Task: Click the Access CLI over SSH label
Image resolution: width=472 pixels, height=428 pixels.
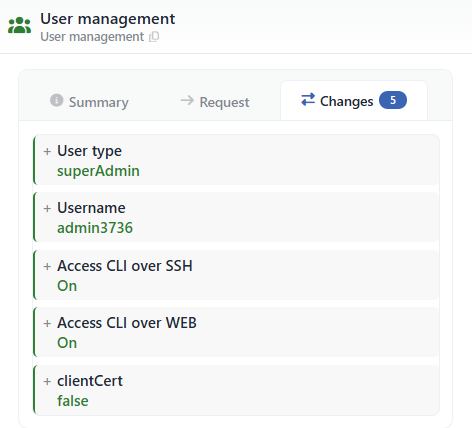Action: [x=125, y=266]
